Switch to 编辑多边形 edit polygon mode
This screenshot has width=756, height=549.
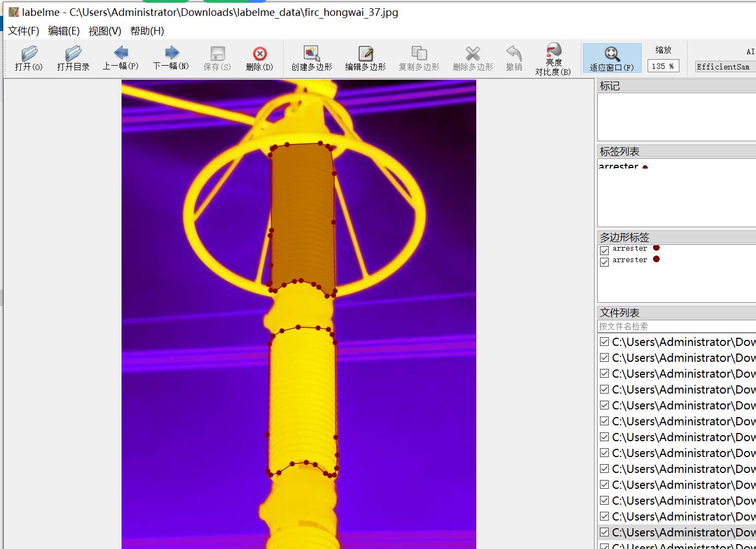point(365,58)
